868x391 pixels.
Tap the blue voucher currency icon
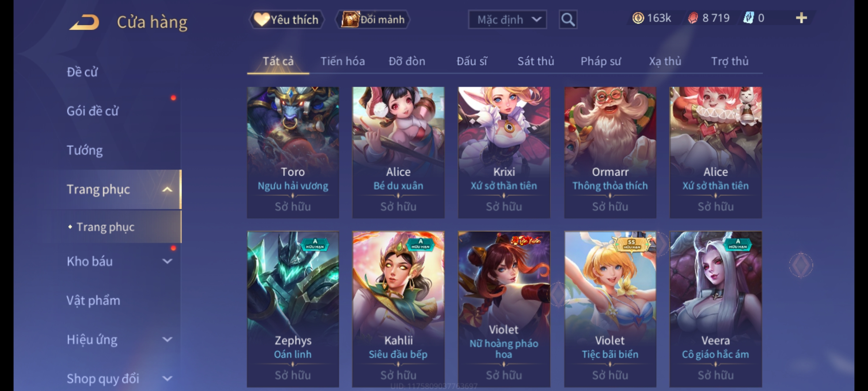pos(748,18)
